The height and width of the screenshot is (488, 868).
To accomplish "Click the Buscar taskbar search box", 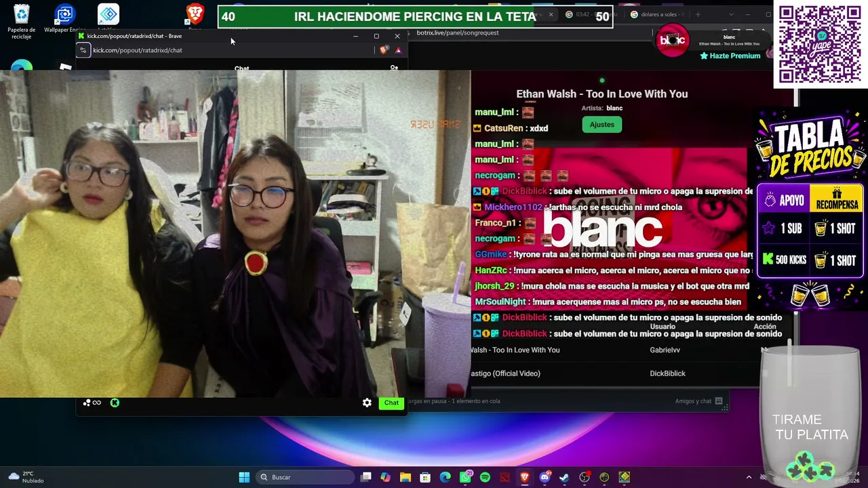I will coord(305,477).
